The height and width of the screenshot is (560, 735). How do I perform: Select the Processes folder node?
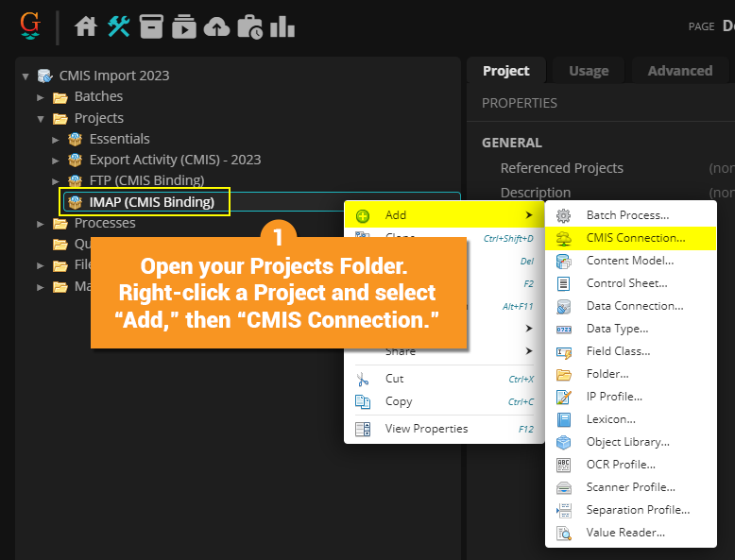105,223
